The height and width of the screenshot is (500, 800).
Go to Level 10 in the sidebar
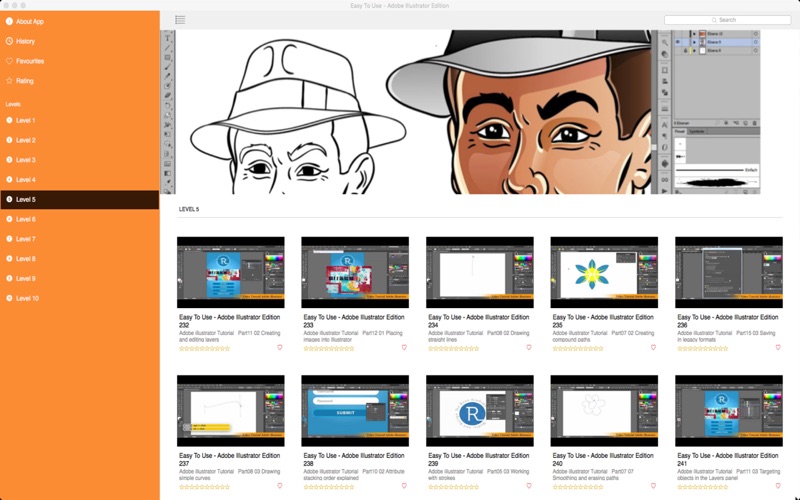pos(27,298)
